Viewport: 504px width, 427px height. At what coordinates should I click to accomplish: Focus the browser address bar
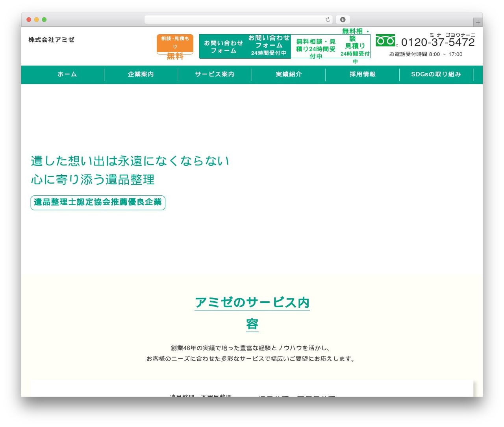[x=238, y=20]
